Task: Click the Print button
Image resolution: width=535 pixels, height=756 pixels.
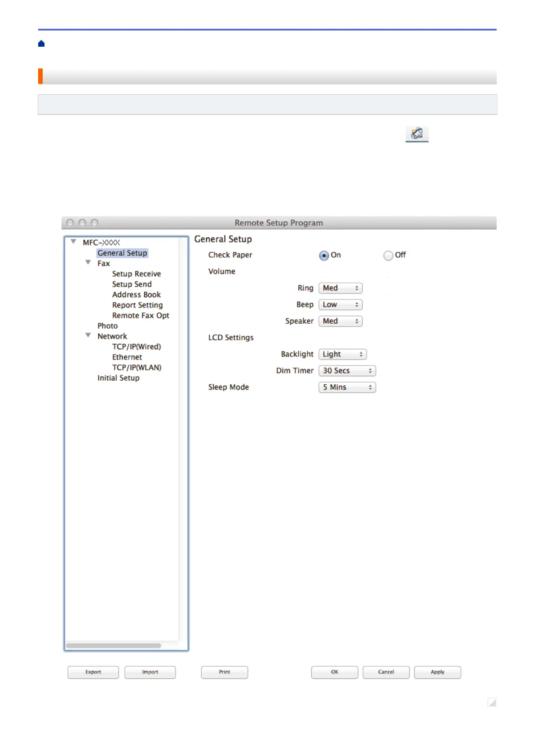Action: click(x=225, y=672)
